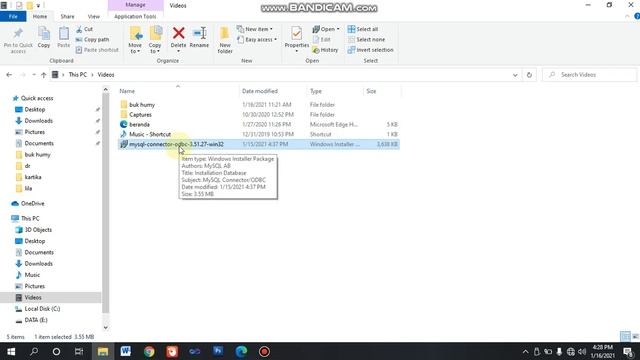The width and height of the screenshot is (640, 360).
Task: Open the Easy access dropdown
Action: click(257, 40)
